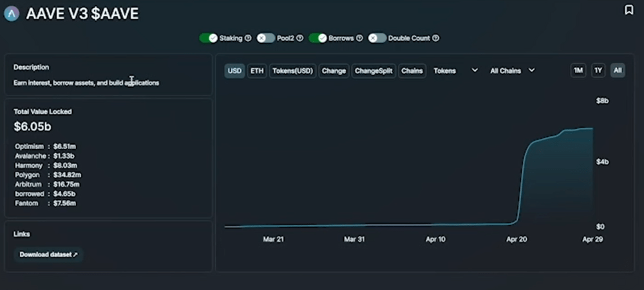644x290 pixels.
Task: Expand the Tokens dropdown
Action: [456, 71]
